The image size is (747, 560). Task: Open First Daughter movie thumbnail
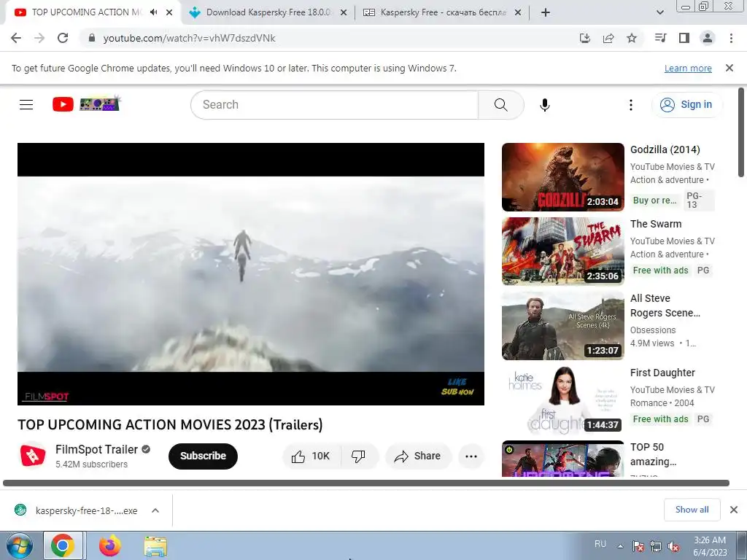562,400
